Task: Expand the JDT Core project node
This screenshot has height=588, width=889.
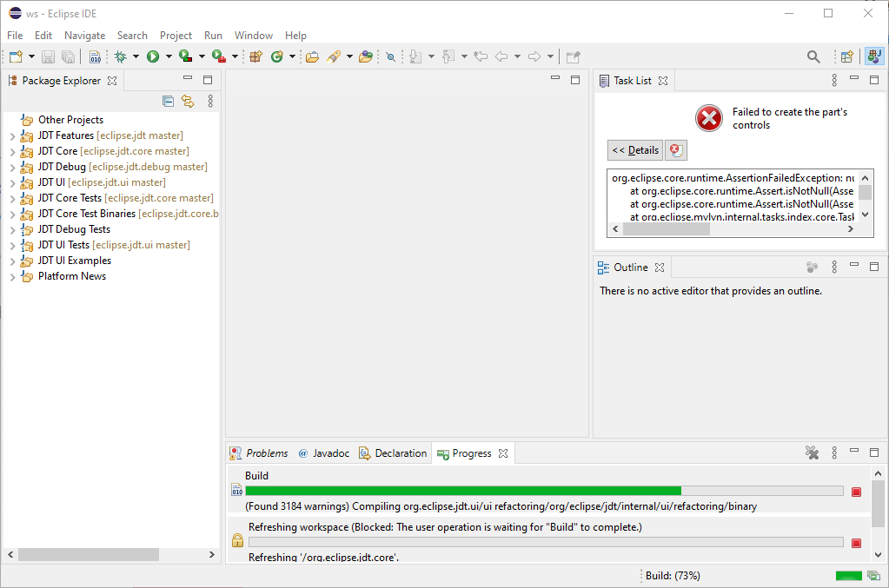Action: click(x=12, y=152)
